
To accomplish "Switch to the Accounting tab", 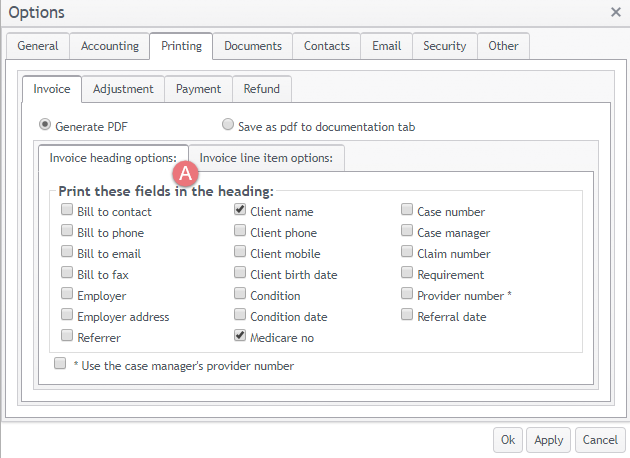I will 110,46.
